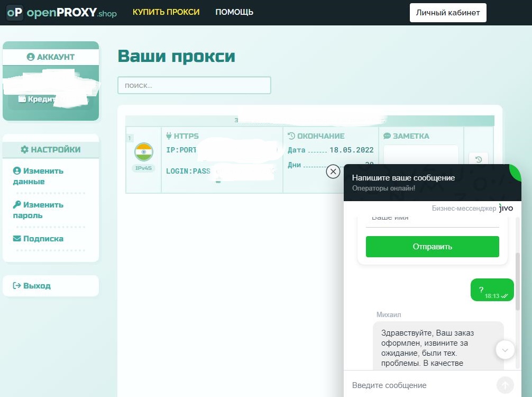Image resolution: width=532 pixels, height=397 pixels.
Task: Open the ПОМОЩЬ menu item
Action: click(234, 12)
